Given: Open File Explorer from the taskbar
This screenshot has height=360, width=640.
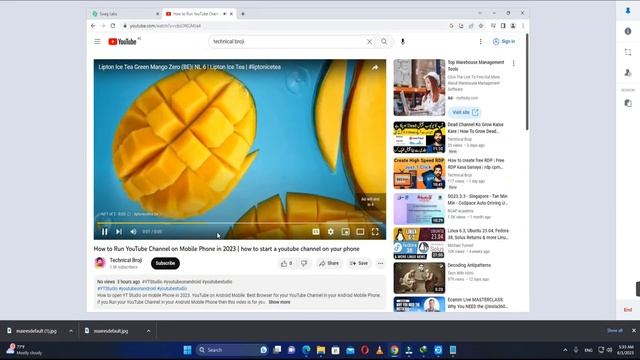Looking at the screenshot, I should pyautogui.click(x=321, y=350).
